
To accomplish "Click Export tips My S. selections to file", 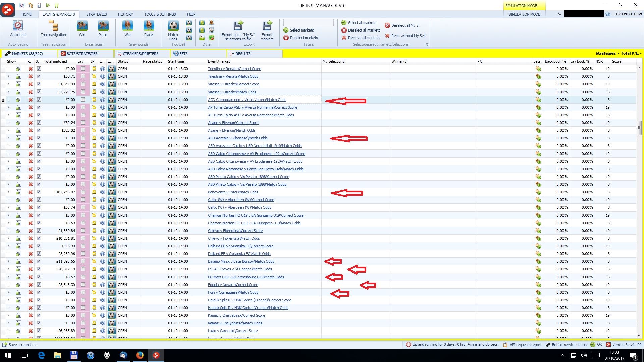I will [238, 30].
